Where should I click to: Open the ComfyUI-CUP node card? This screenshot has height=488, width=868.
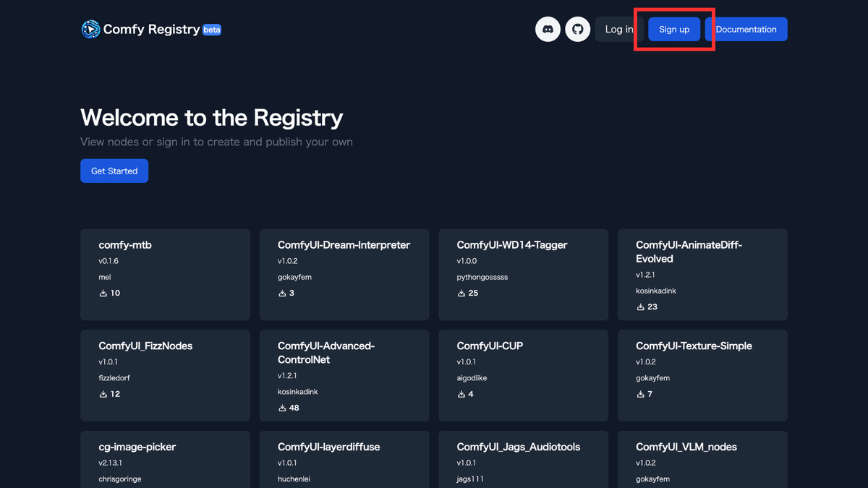point(523,375)
